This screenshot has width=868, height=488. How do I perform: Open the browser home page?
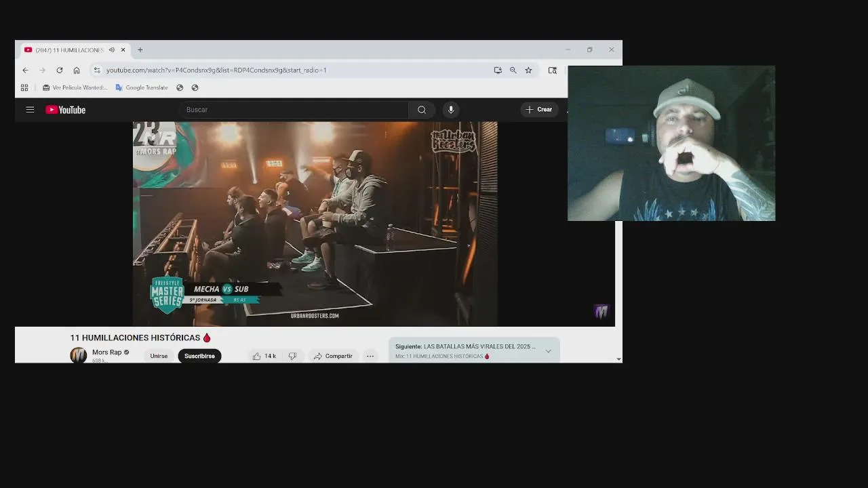(x=77, y=70)
